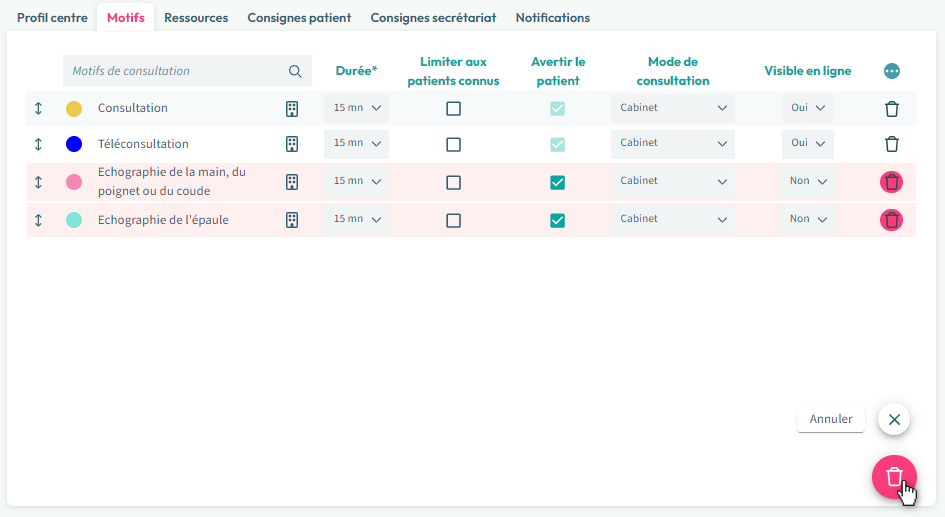Delete the Téléconsultation motif via trash icon
945x517 pixels.
click(892, 144)
